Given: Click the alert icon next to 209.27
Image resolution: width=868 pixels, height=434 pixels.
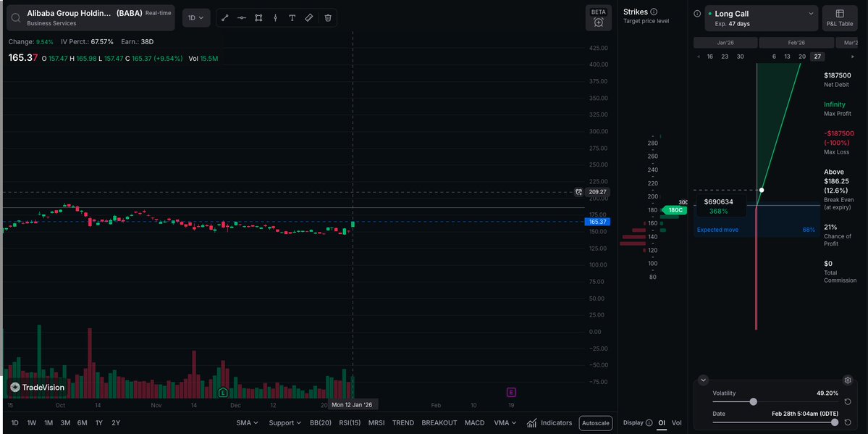Looking at the screenshot, I should (578, 192).
